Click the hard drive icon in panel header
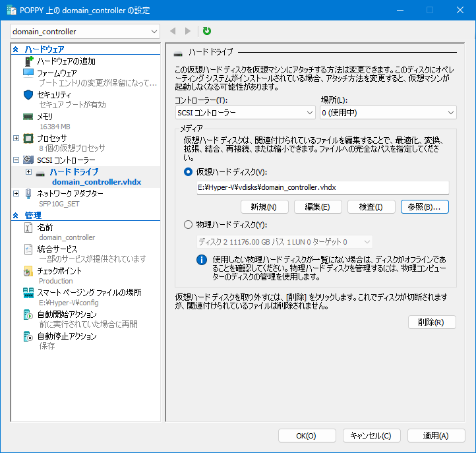476x453 pixels. 178,54
